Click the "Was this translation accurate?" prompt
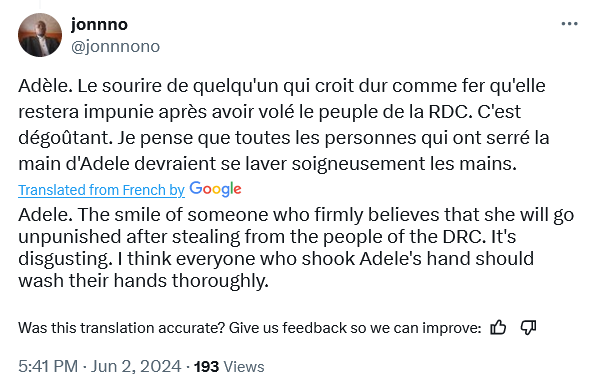The width and height of the screenshot is (598, 391). (249, 328)
